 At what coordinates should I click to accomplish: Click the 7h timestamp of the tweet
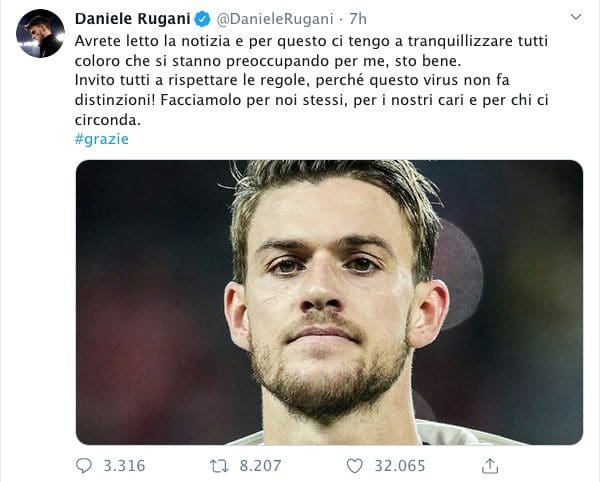[358, 19]
